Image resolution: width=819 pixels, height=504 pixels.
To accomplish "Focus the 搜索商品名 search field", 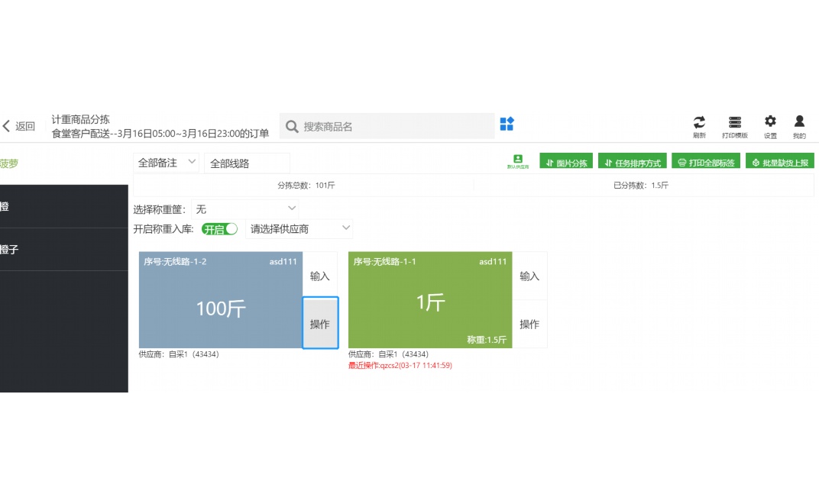I will (387, 127).
